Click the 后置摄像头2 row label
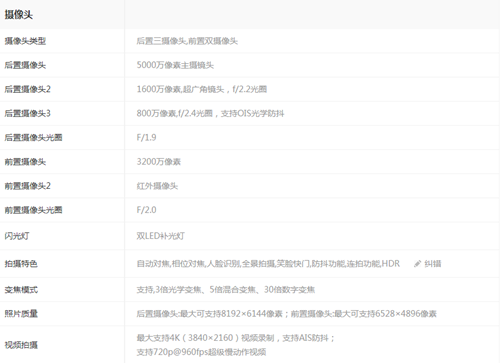 coord(27,89)
